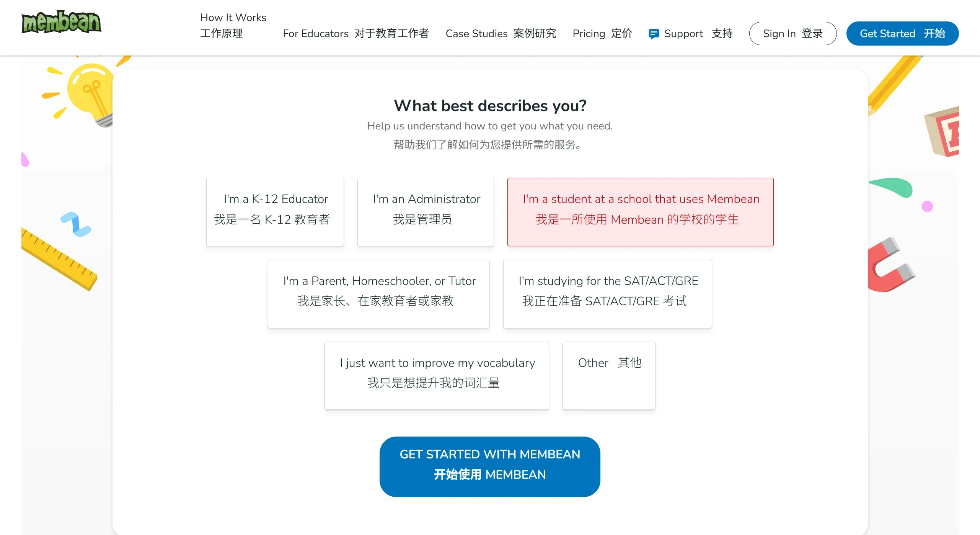This screenshot has width=980, height=535.
Task: Click Get Started in the top right corner
Action: 902,33
